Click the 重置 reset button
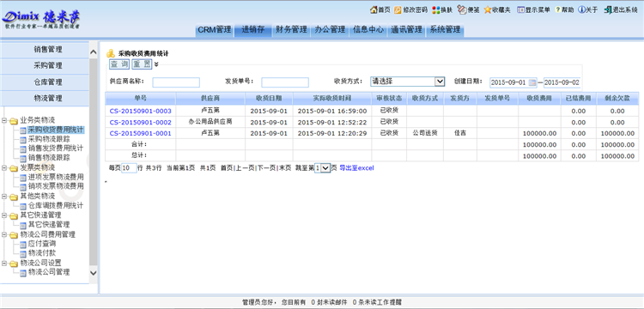The height and width of the screenshot is (309, 644). click(x=142, y=64)
